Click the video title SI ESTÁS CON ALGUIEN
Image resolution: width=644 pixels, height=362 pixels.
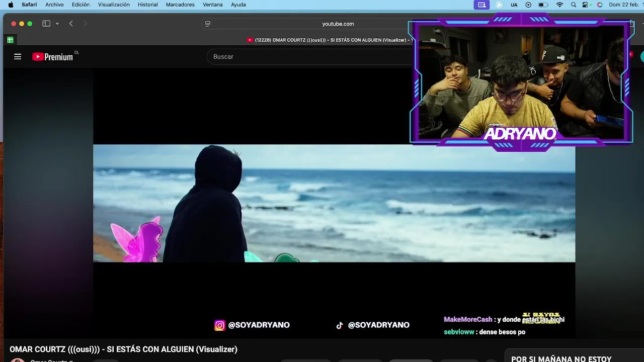[123, 349]
